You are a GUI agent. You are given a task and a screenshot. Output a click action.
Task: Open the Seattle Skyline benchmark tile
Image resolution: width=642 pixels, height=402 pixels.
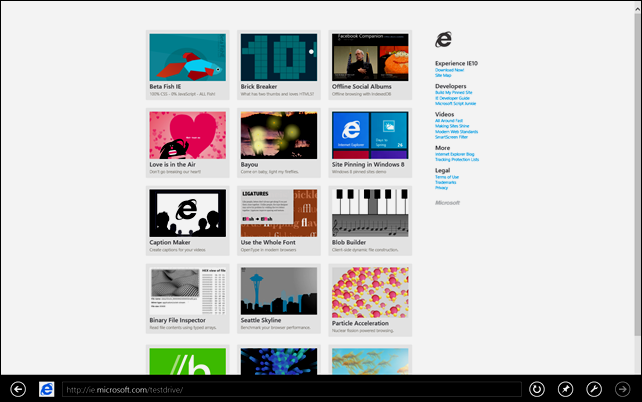(x=279, y=298)
